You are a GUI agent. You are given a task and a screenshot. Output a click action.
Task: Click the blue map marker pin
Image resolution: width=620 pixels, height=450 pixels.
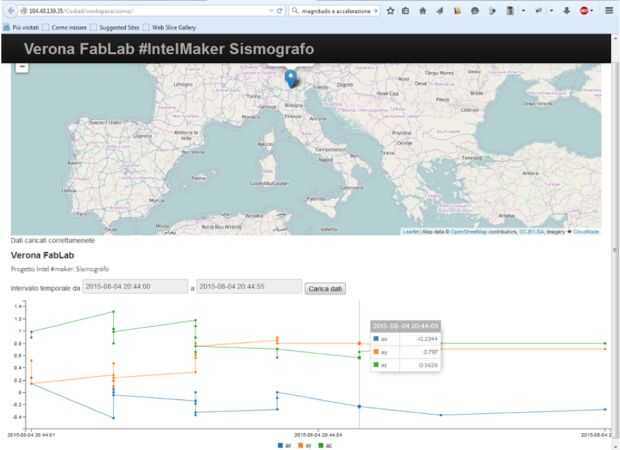coord(291,78)
